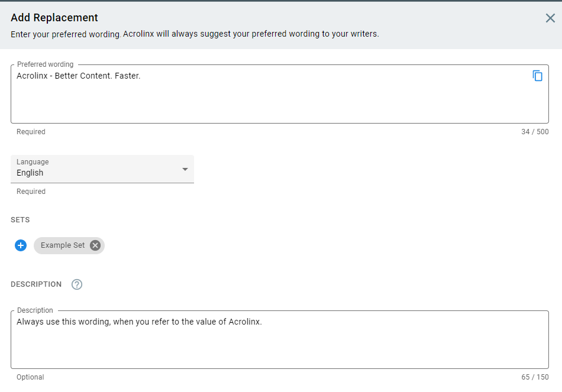Click the Required hint under Language
Screen dimensions: 562x392
click(31, 192)
